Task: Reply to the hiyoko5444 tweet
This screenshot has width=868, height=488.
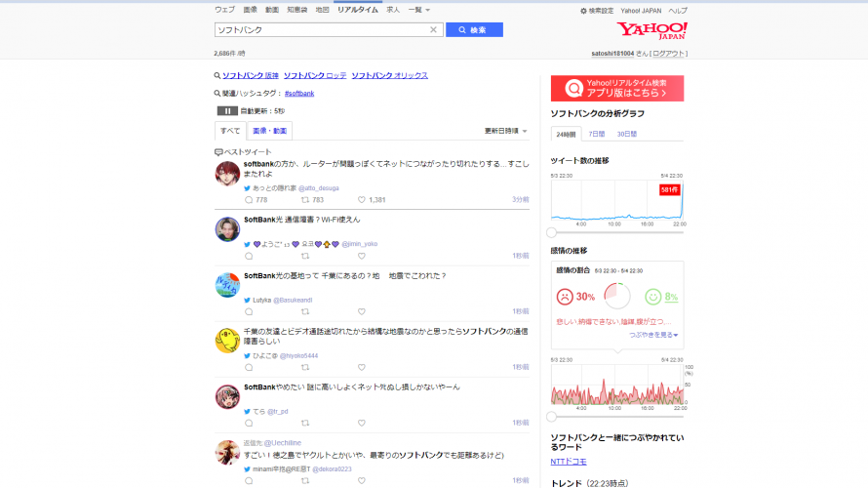Action: coord(249,367)
